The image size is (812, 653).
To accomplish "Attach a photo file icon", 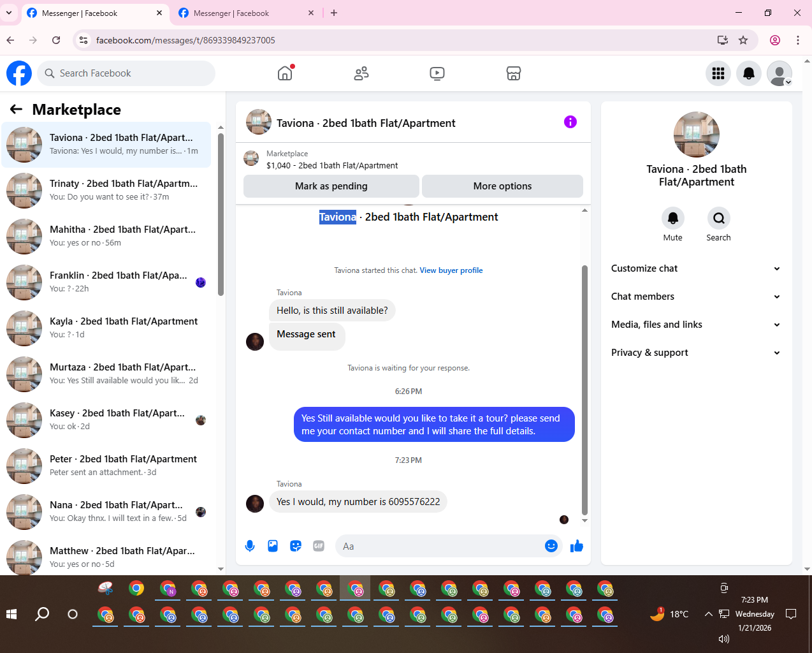I will [273, 546].
